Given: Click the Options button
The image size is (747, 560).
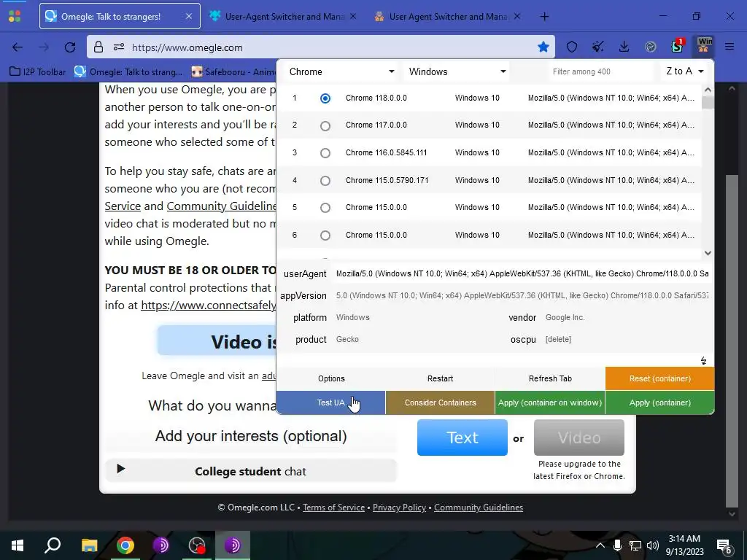Looking at the screenshot, I should (331, 378).
